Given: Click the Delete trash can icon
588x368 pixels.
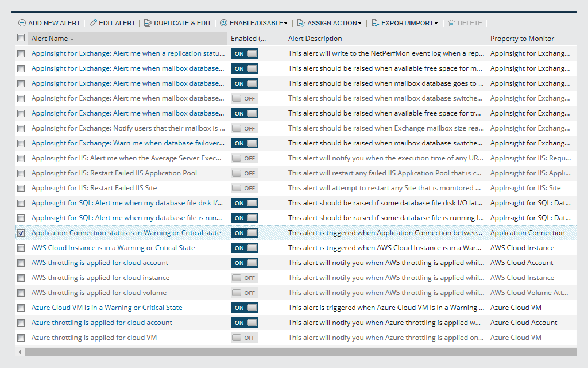Looking at the screenshot, I should (451, 23).
